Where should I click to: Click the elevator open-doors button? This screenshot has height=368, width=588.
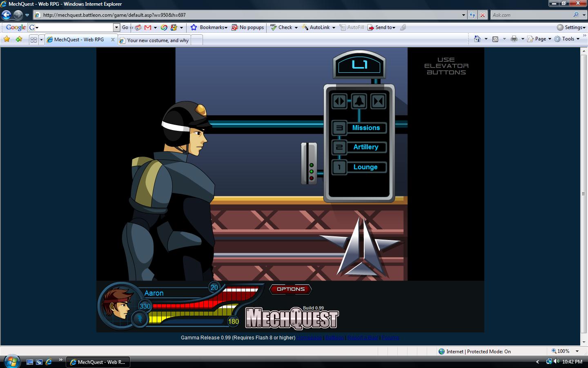pyautogui.click(x=339, y=101)
